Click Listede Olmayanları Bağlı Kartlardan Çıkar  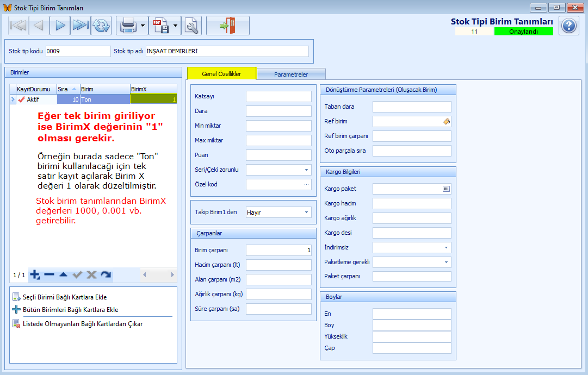(x=83, y=324)
